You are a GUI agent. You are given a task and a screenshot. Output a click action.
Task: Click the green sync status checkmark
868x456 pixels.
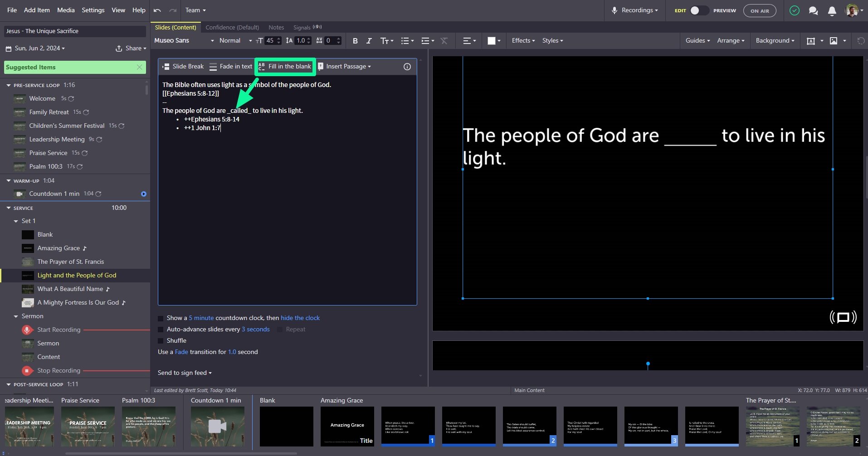coord(794,10)
